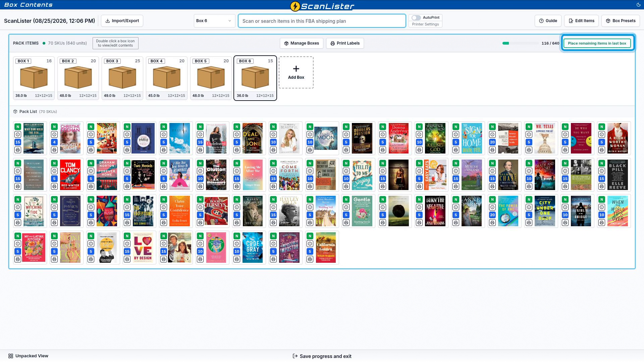
Task: Click City Under One Roof book cover
Action: click(x=545, y=211)
